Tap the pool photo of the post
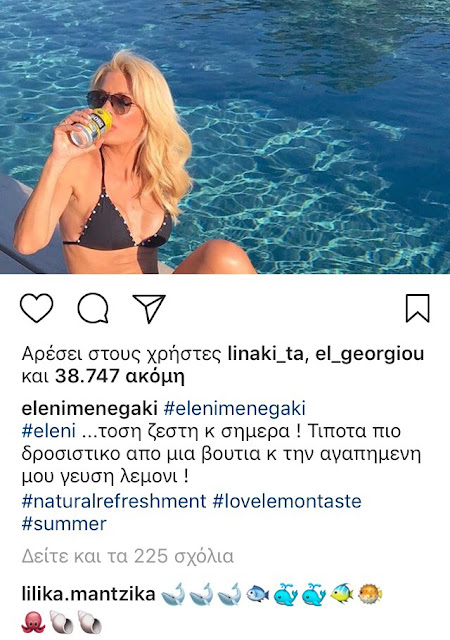The image size is (450, 640). pos(225,137)
